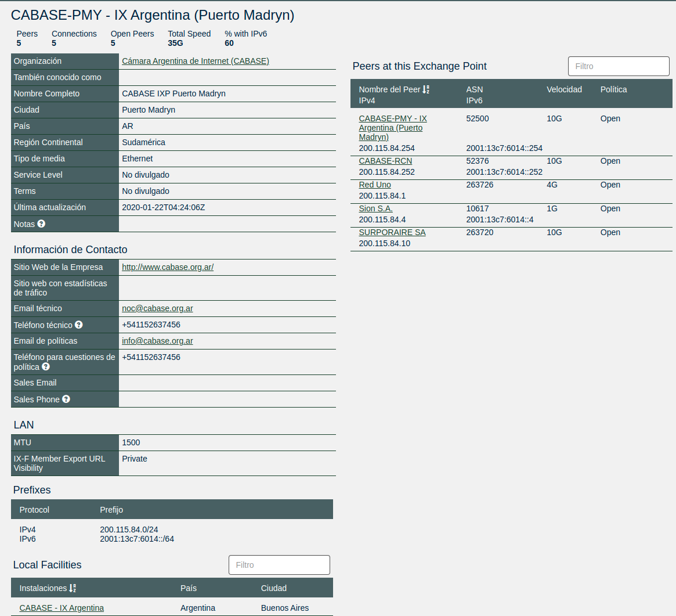Open CABASE - IX Argentina facility link
The width and height of the screenshot is (676, 616).
pos(62,608)
